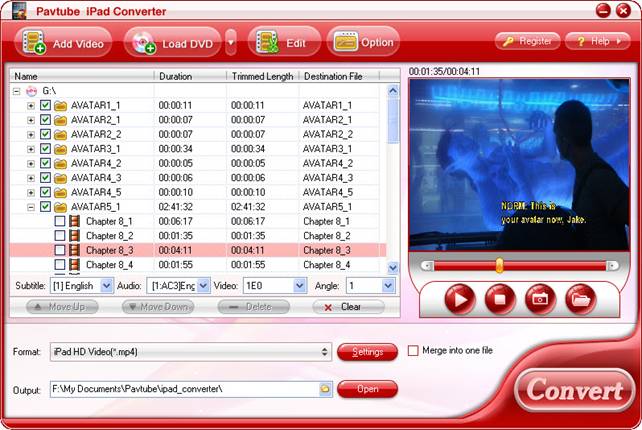642x430 pixels.
Task: Open the Help menu button
Action: click(597, 41)
